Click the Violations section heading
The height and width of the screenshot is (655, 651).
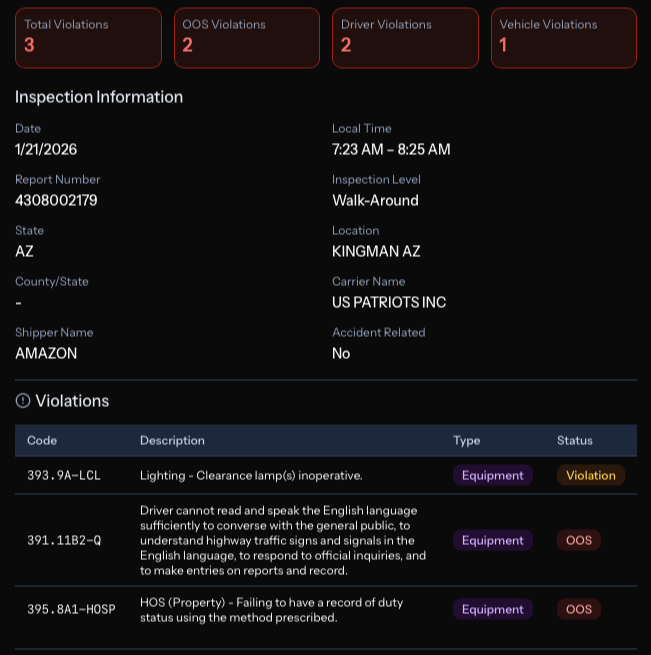pyautogui.click(x=72, y=401)
